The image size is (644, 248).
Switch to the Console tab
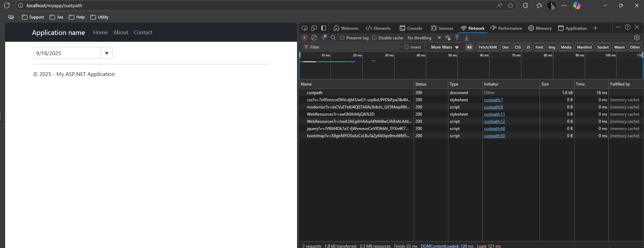pos(411,28)
